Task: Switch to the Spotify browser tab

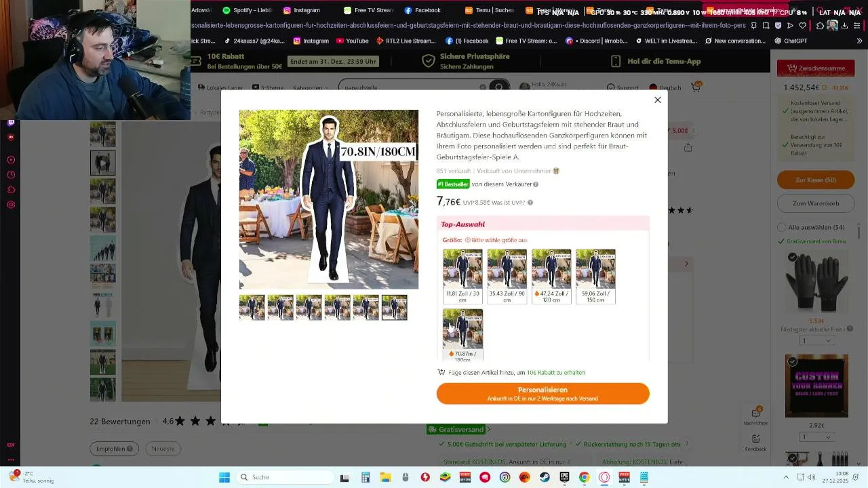Action: tap(248, 10)
